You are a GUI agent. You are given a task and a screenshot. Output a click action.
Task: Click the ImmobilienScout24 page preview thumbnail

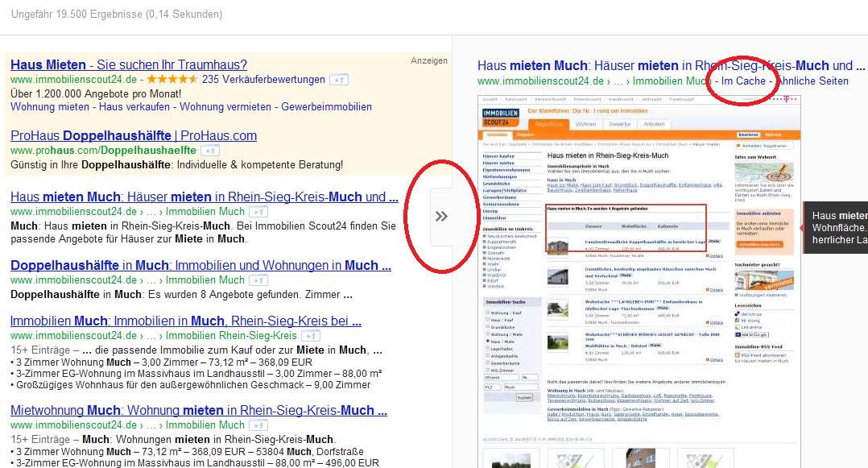pos(639,281)
